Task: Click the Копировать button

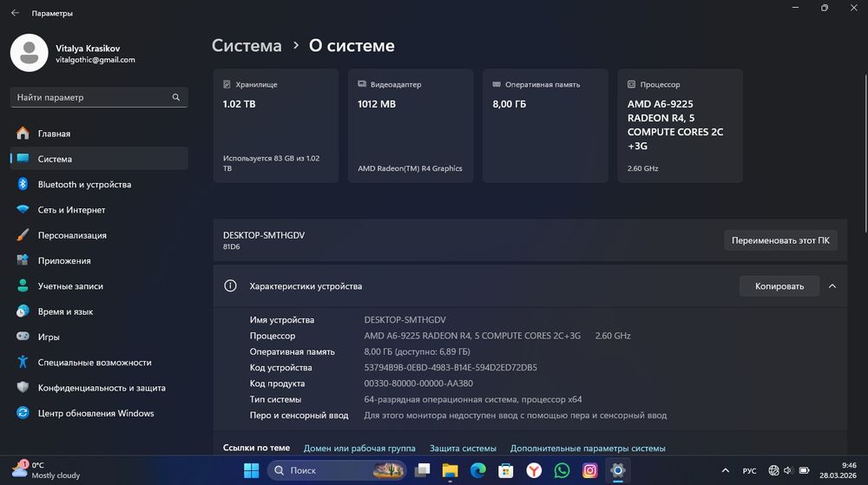Action: pos(779,286)
